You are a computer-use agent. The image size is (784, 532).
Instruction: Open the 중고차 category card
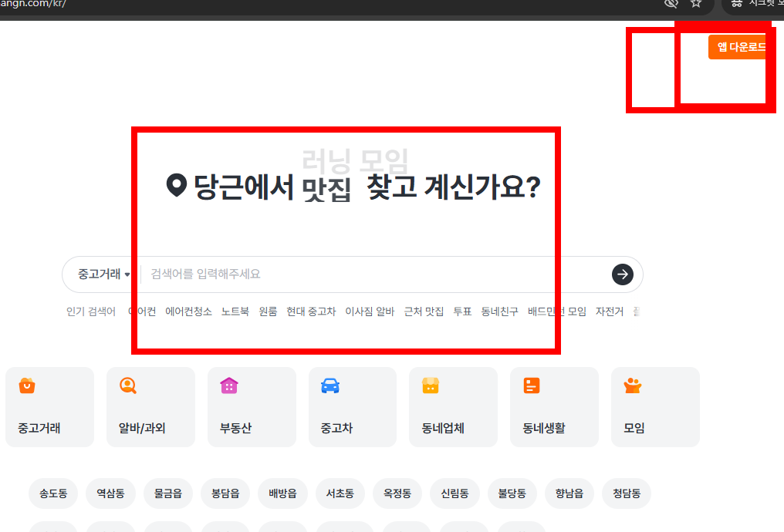click(353, 407)
